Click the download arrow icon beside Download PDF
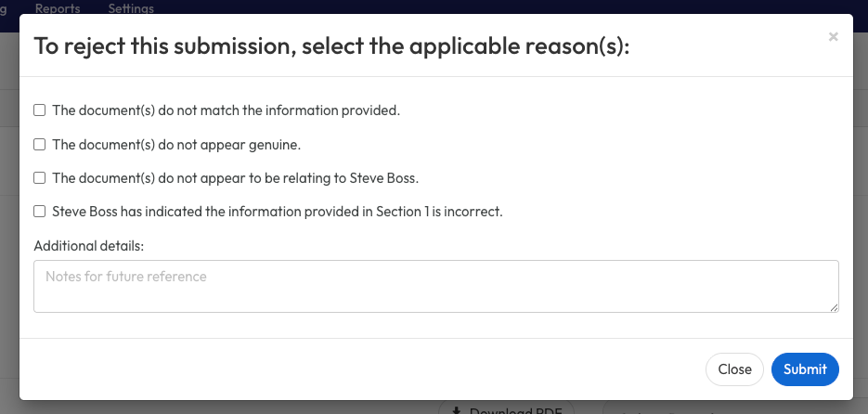 pos(457,410)
